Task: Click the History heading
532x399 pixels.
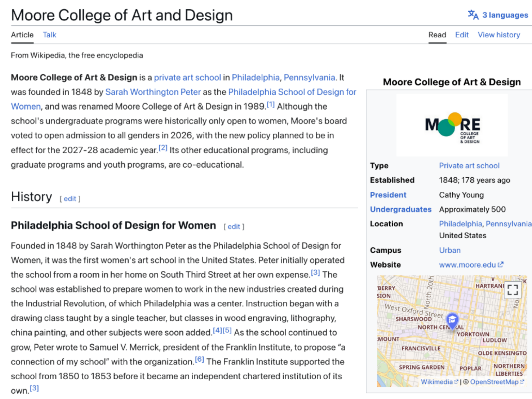Action: (31, 197)
